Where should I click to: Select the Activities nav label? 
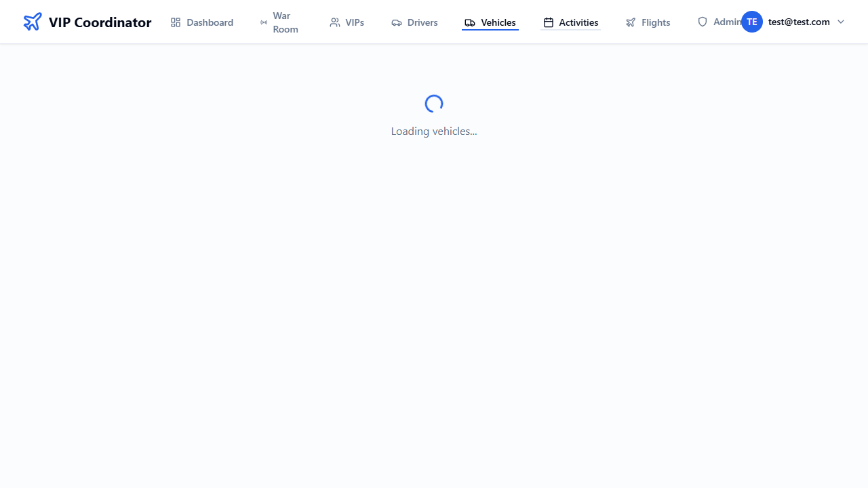click(578, 22)
